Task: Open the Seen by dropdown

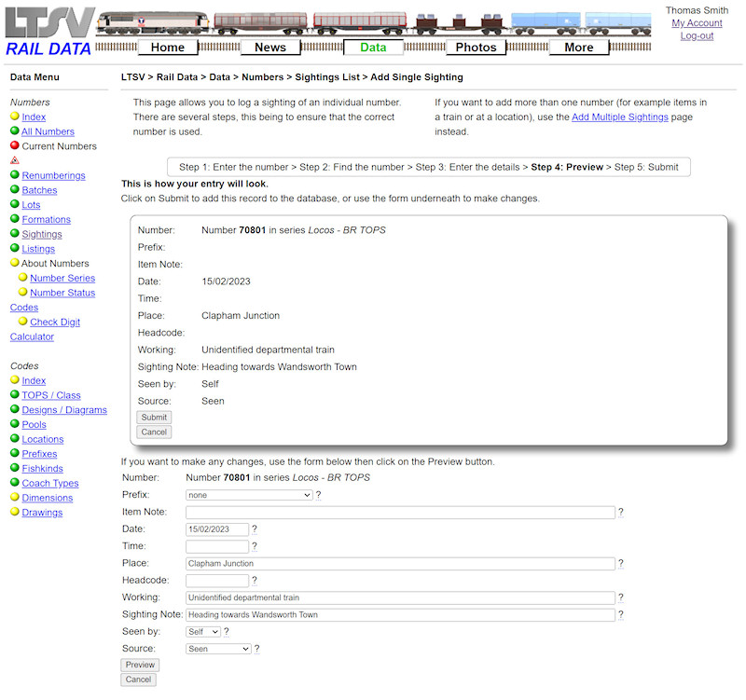Action: click(203, 631)
